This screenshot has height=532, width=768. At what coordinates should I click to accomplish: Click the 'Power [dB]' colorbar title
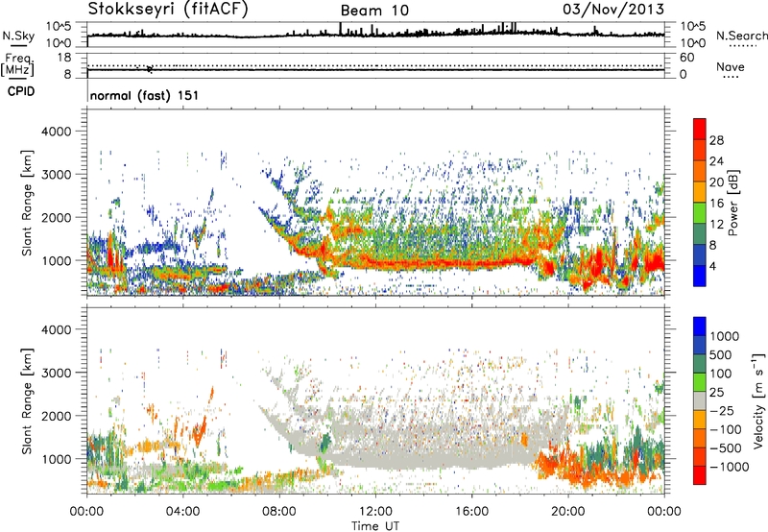pos(732,203)
